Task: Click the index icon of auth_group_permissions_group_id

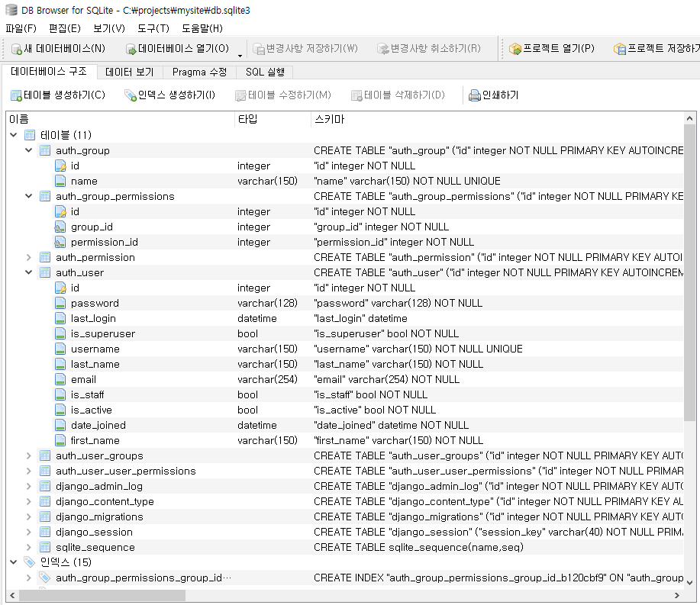Action: pyautogui.click(x=44, y=578)
